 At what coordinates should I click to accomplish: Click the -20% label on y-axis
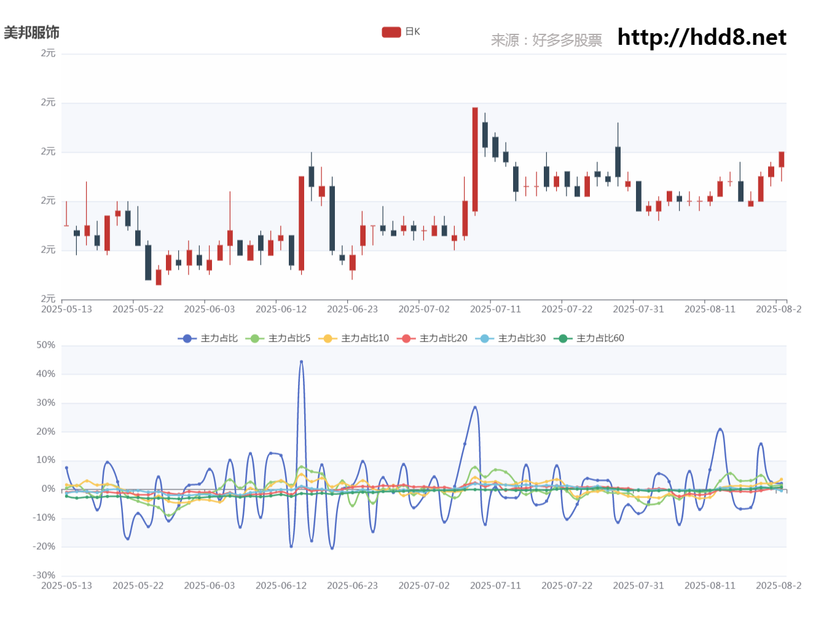(x=44, y=547)
